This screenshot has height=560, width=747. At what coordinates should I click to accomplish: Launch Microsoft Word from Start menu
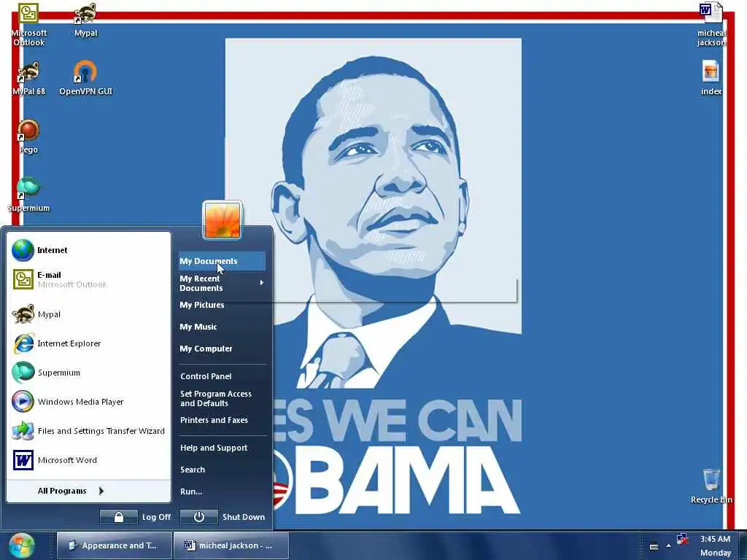88,460
